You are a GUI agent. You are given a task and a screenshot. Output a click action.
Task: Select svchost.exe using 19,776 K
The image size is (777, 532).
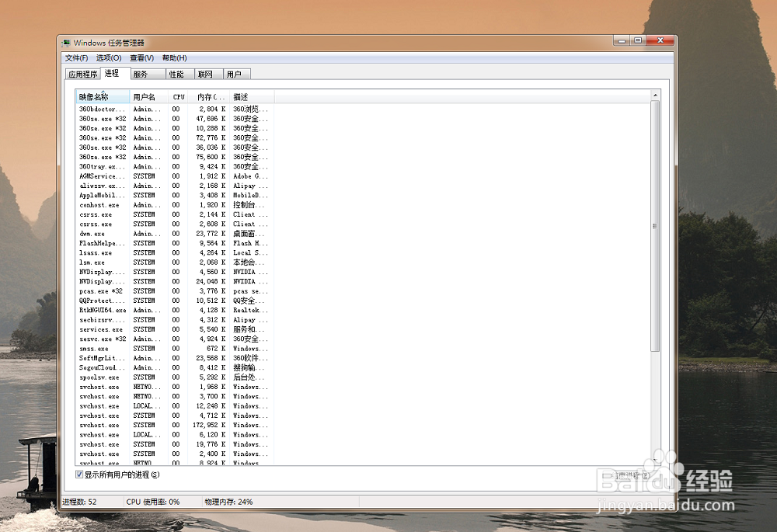coord(175,444)
